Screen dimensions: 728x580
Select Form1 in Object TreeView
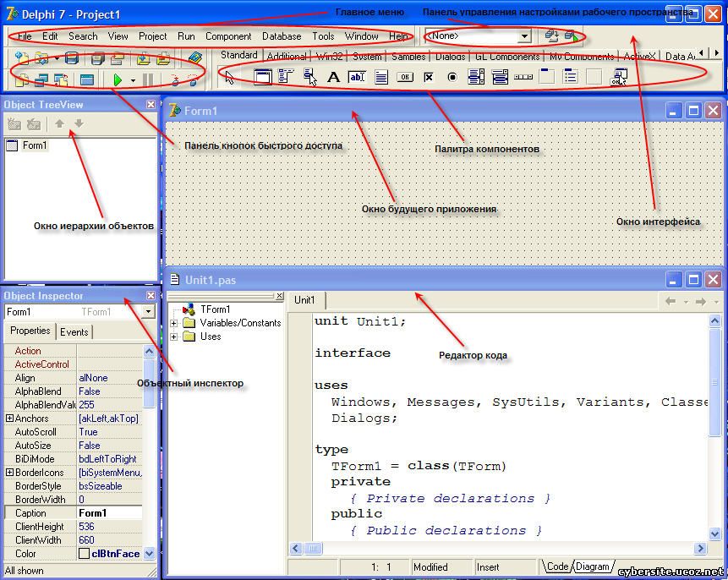(x=35, y=145)
